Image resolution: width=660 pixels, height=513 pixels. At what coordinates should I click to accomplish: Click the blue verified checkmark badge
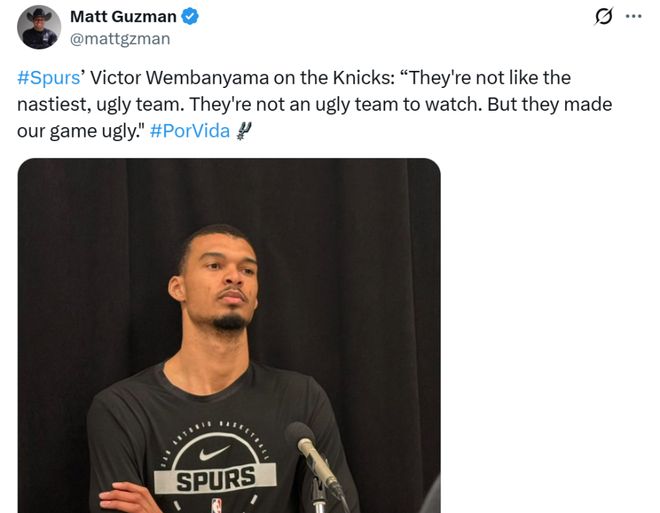click(190, 17)
